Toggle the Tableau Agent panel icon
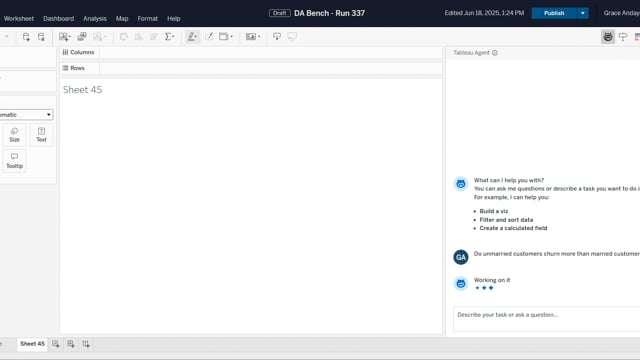The width and height of the screenshot is (640, 360). (x=608, y=37)
